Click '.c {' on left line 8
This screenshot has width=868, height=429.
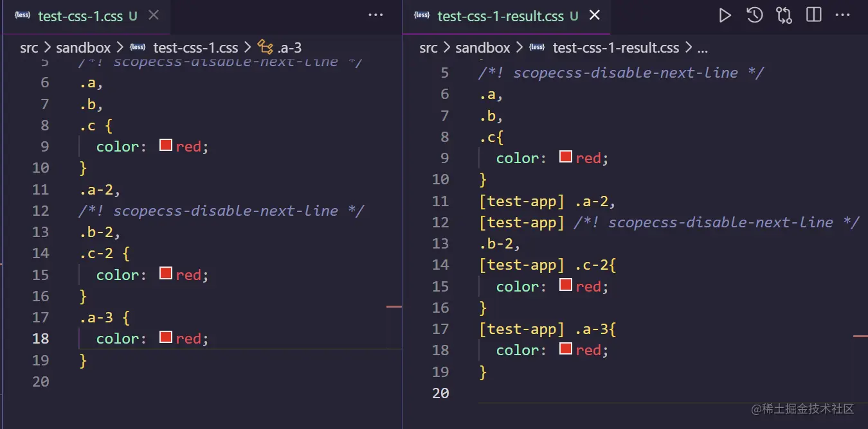(x=96, y=125)
